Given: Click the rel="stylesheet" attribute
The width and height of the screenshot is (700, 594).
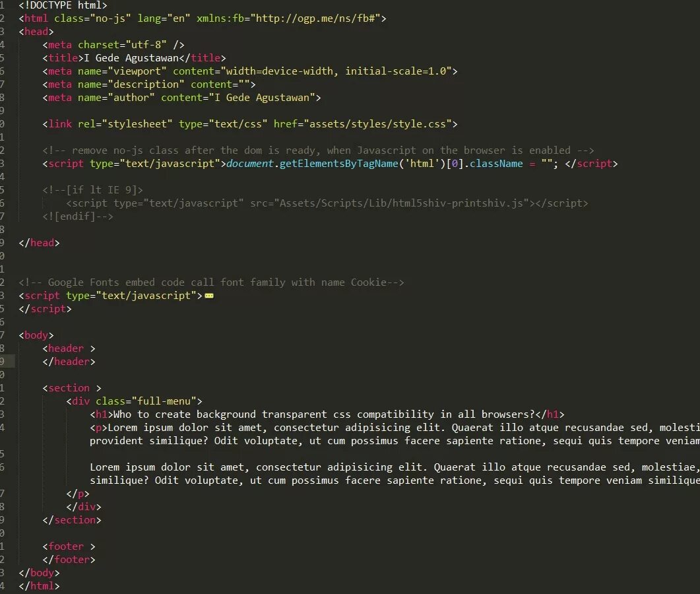Looking at the screenshot, I should (x=125, y=123).
